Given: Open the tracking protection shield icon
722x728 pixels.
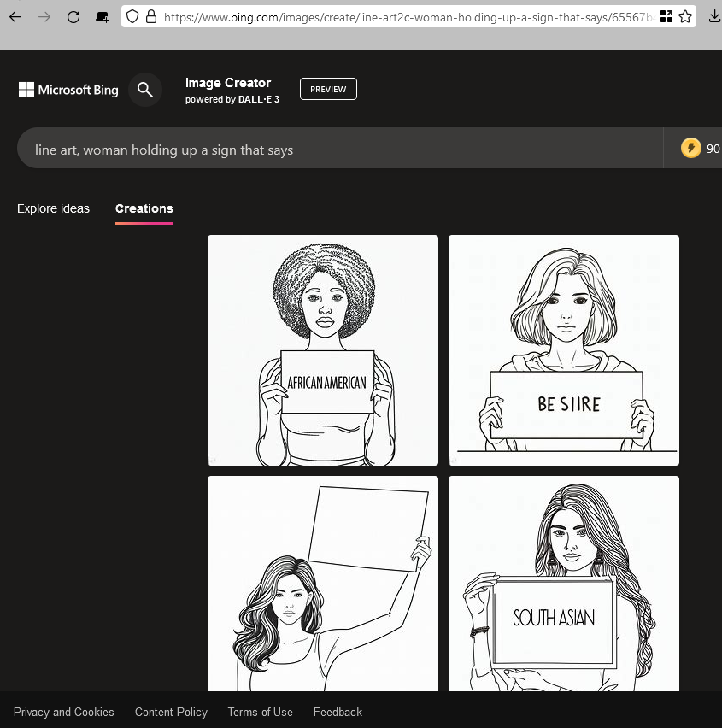Looking at the screenshot, I should tap(132, 17).
